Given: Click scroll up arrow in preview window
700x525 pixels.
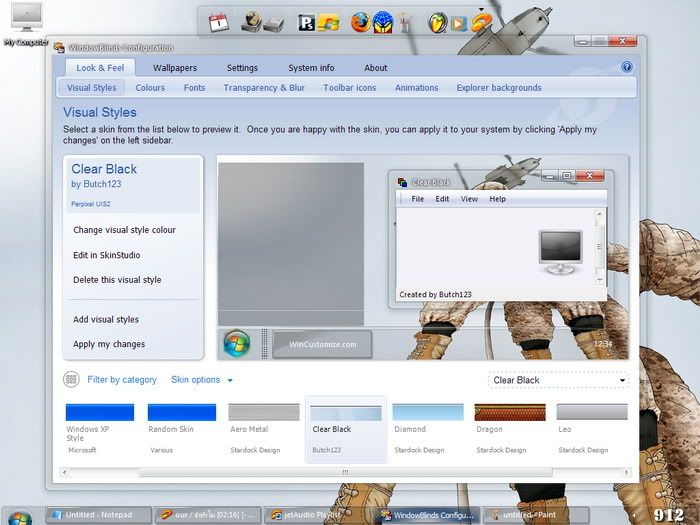Looking at the screenshot, I should point(600,214).
